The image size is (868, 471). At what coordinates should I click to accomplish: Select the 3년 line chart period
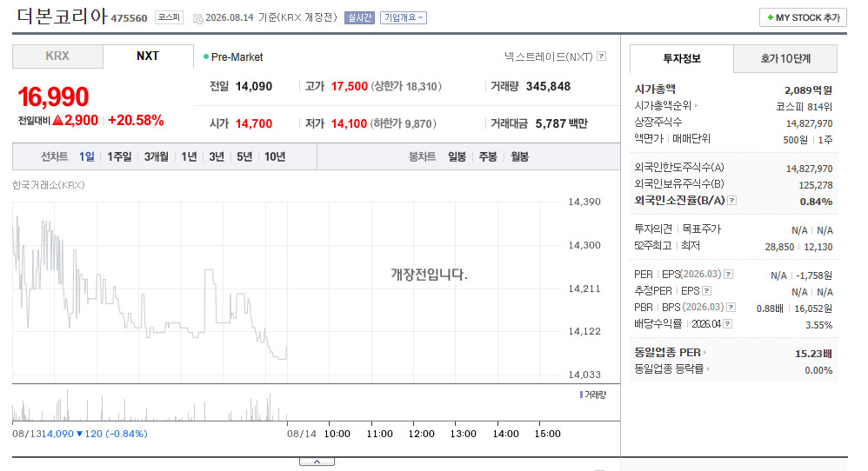(x=217, y=157)
